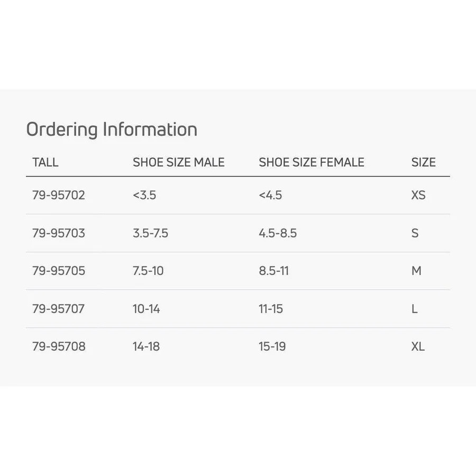Click female shoe size 15-19

click(272, 346)
